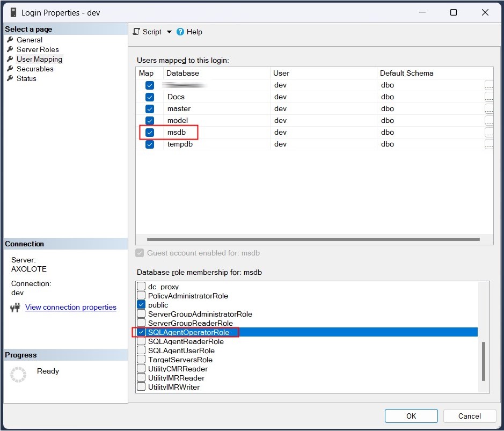Click the wrench icon beside Status

tap(10, 78)
